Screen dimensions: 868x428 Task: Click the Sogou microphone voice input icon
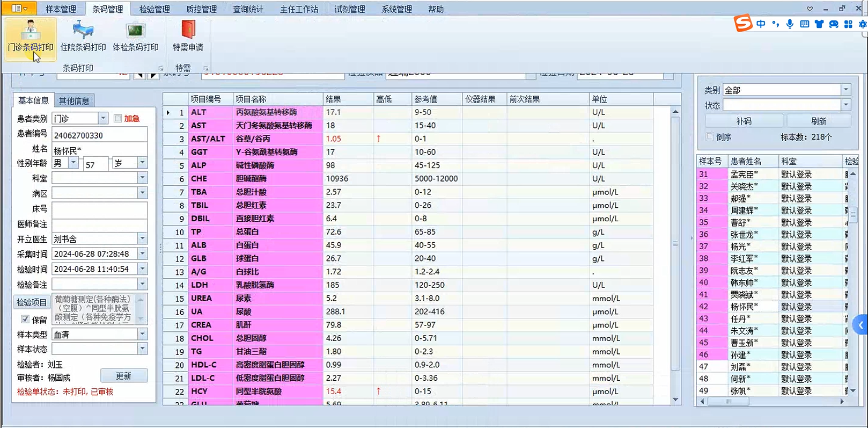click(x=790, y=24)
